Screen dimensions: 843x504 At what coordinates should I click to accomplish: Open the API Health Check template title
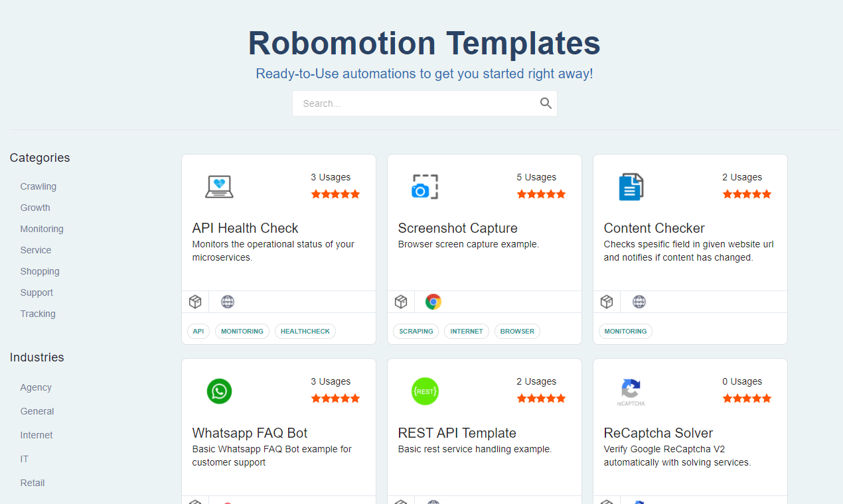[246, 228]
